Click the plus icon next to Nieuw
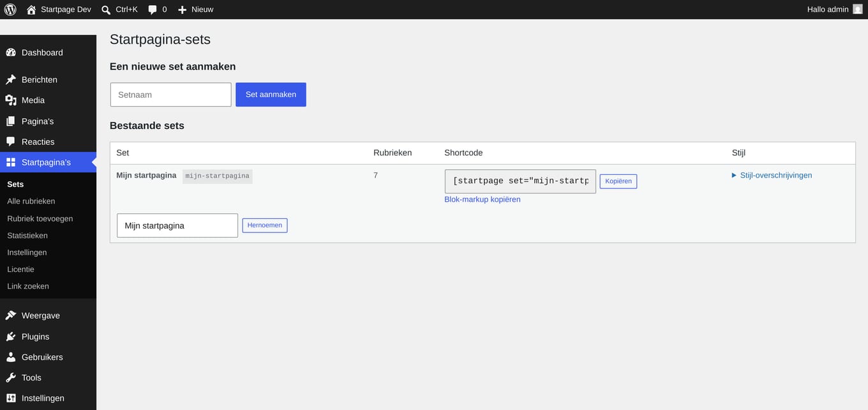 tap(182, 10)
